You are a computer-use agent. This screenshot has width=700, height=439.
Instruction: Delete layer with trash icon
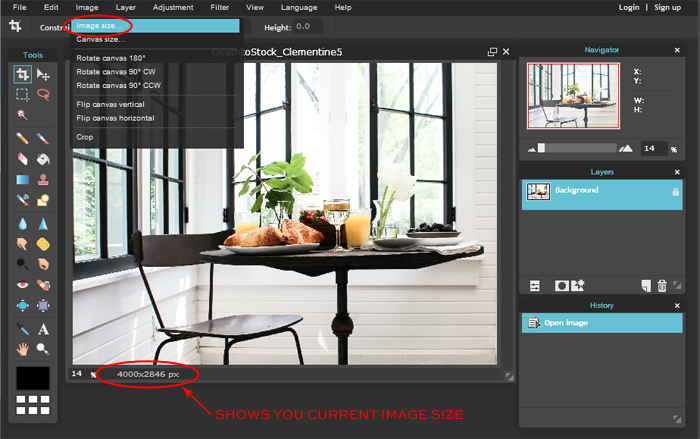[x=661, y=286]
